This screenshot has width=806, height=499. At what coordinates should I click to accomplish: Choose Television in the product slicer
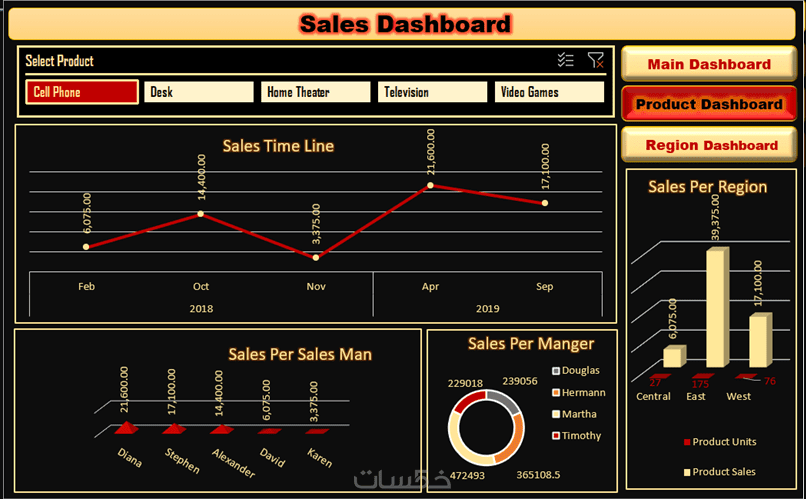click(432, 92)
